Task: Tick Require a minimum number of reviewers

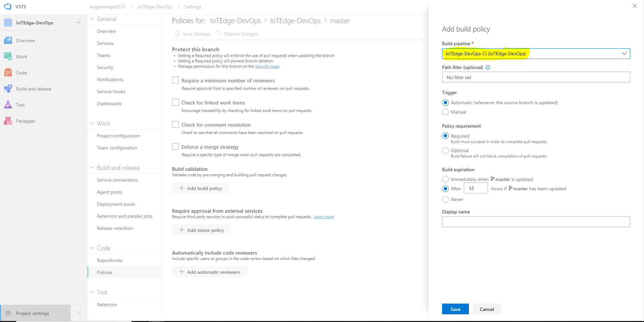Action: [175, 80]
